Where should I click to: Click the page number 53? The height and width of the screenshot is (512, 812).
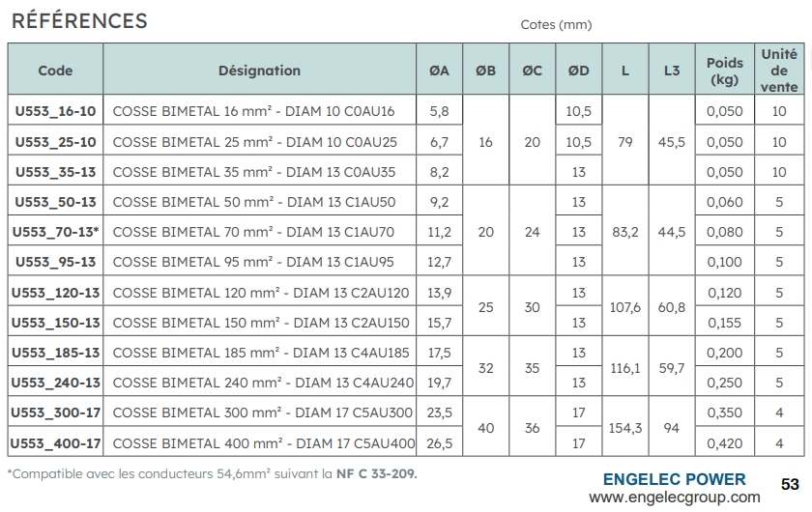click(x=789, y=483)
